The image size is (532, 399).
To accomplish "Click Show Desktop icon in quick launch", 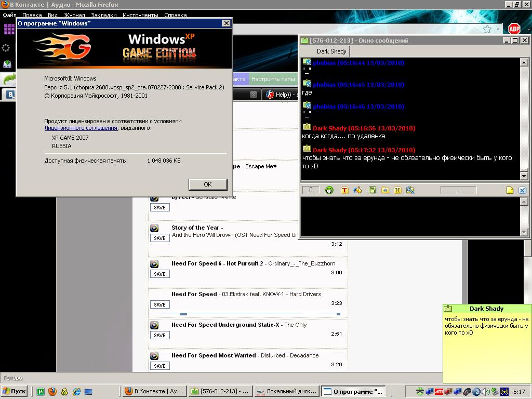I will click(88, 392).
